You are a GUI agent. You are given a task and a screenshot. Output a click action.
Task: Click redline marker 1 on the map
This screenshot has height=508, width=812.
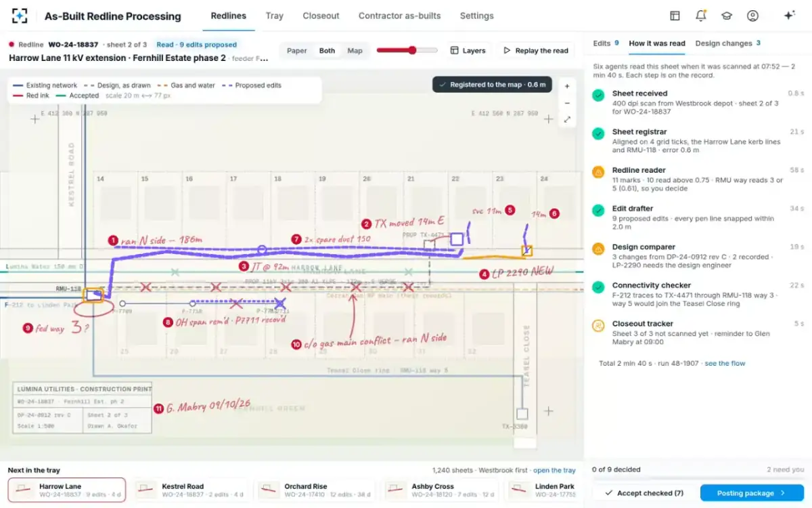coord(114,240)
